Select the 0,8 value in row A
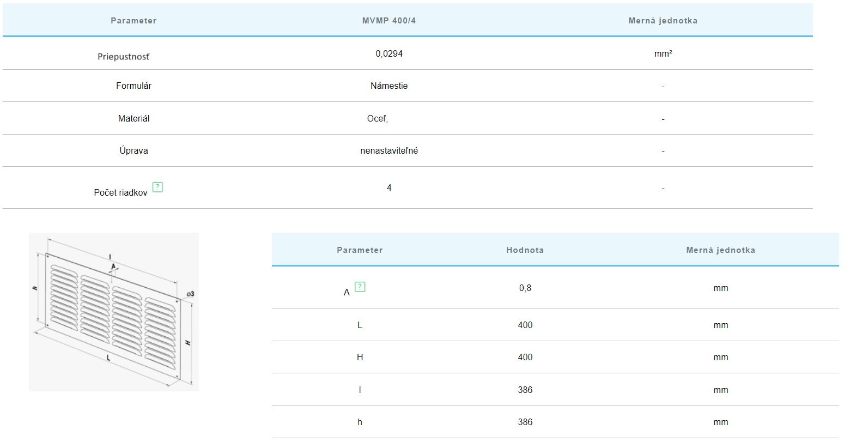The width and height of the screenshot is (868, 448). click(x=525, y=288)
